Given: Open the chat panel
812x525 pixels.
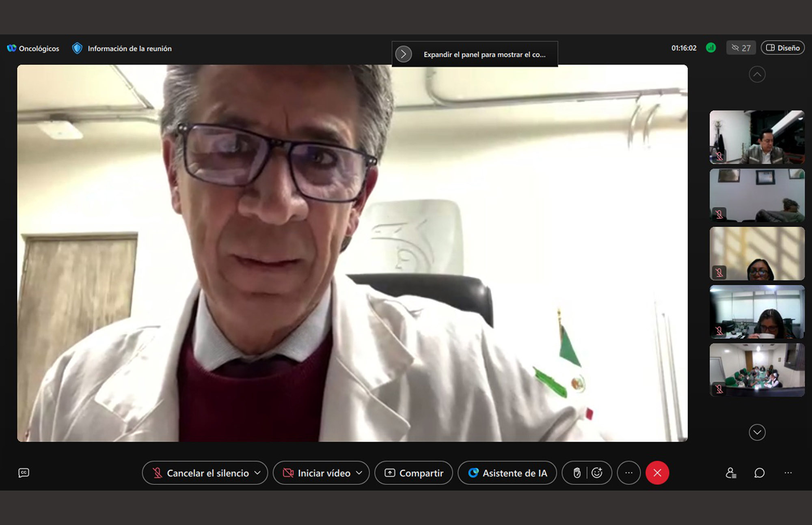Looking at the screenshot, I should pos(759,473).
